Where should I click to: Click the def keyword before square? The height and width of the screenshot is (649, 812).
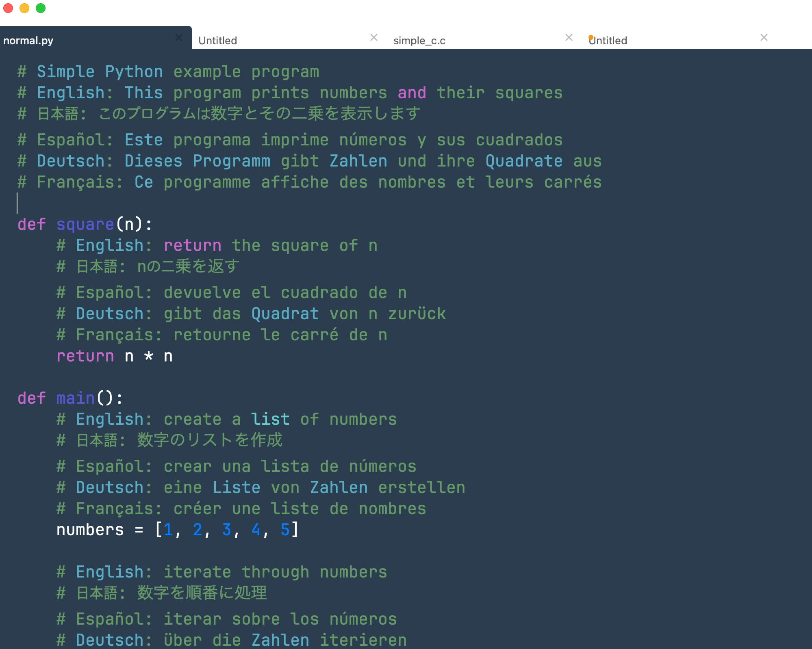click(31, 224)
